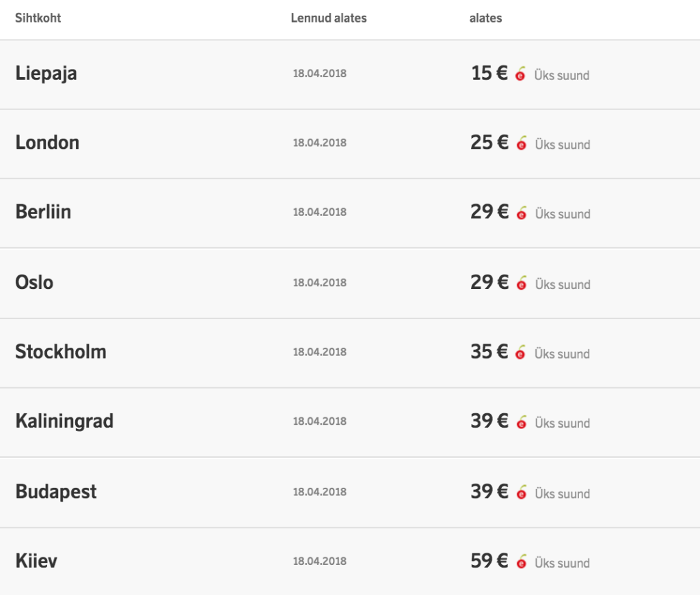Click the 59 € price for Kiiev
The width and height of the screenshot is (700, 595).
click(489, 562)
